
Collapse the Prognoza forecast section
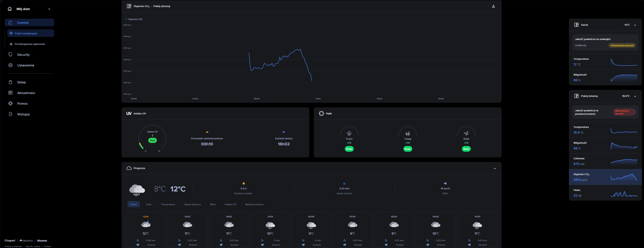[x=495, y=168]
